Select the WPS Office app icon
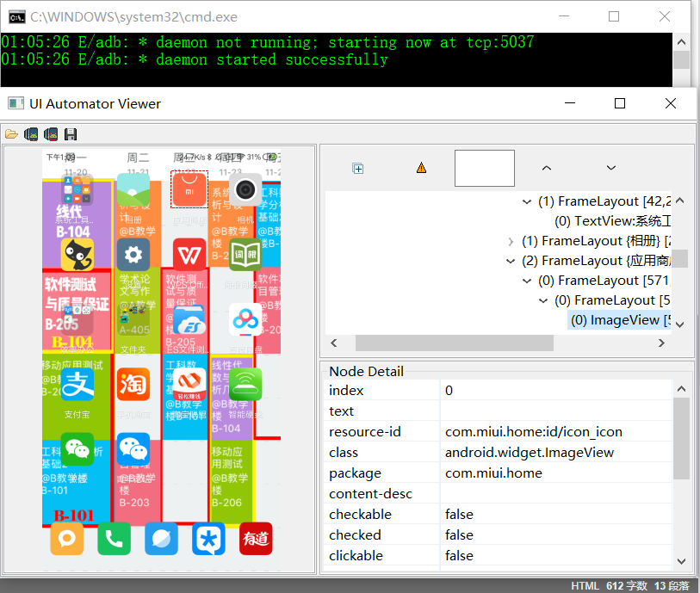The image size is (700, 593). tap(189, 255)
